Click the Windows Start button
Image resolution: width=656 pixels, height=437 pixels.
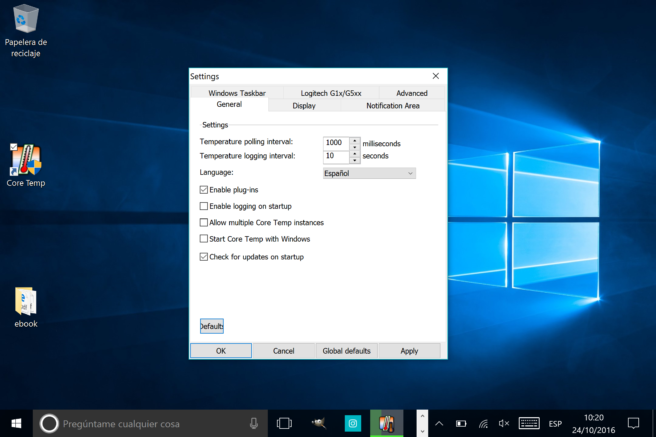pyautogui.click(x=16, y=423)
